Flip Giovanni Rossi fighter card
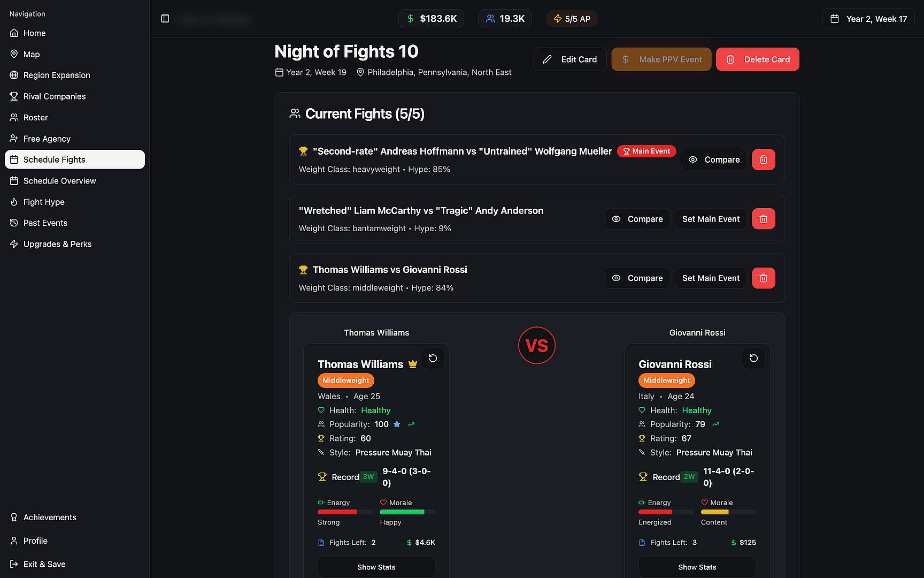Viewport: 924px width, 578px height. point(753,359)
